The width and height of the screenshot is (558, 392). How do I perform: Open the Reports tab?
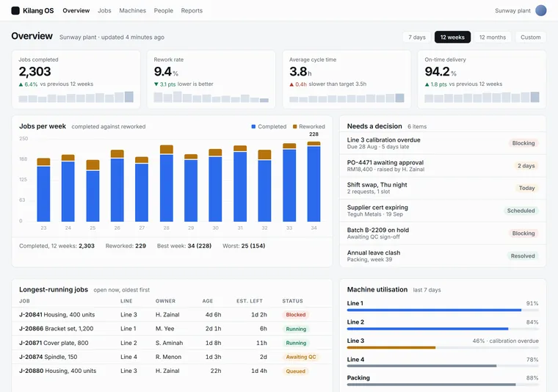(x=192, y=11)
